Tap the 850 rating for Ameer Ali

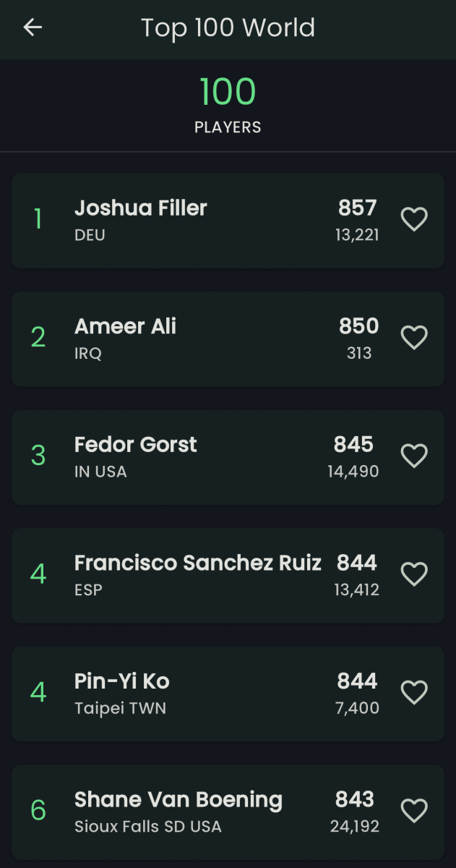click(x=359, y=326)
